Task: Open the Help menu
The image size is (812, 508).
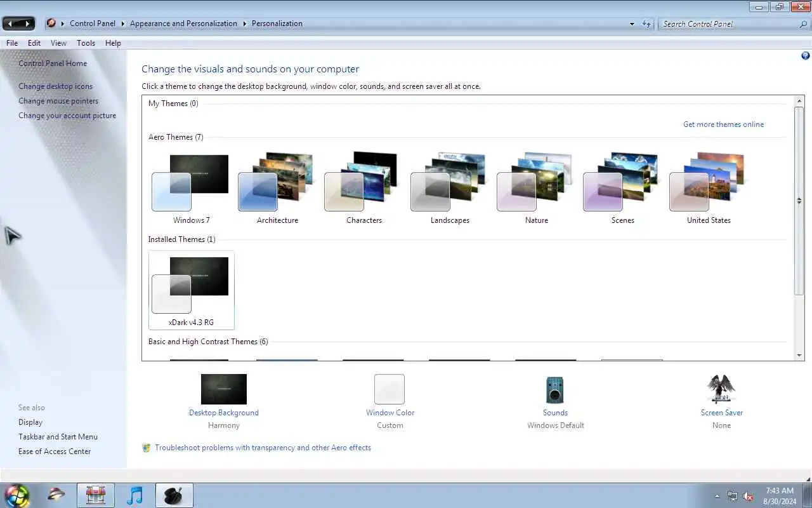Action: coord(113,43)
